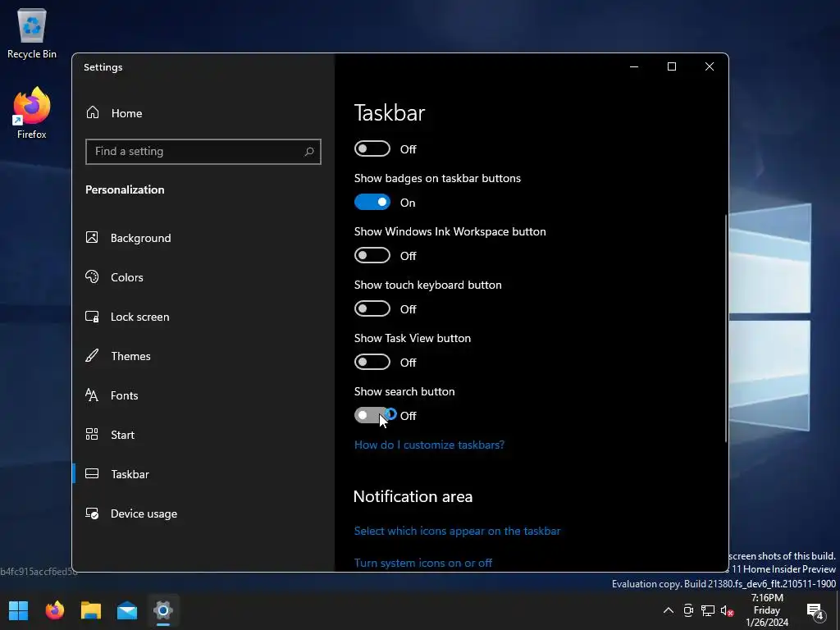Open the network tray icon

[708, 610]
